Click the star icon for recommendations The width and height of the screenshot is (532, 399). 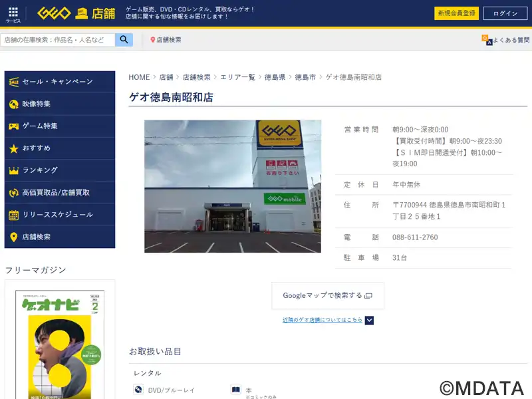point(13,148)
